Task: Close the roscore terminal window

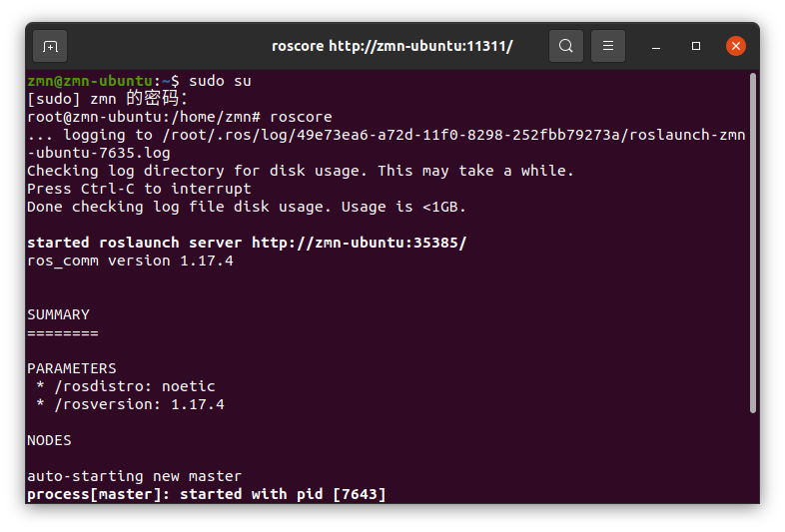Action: click(x=736, y=46)
